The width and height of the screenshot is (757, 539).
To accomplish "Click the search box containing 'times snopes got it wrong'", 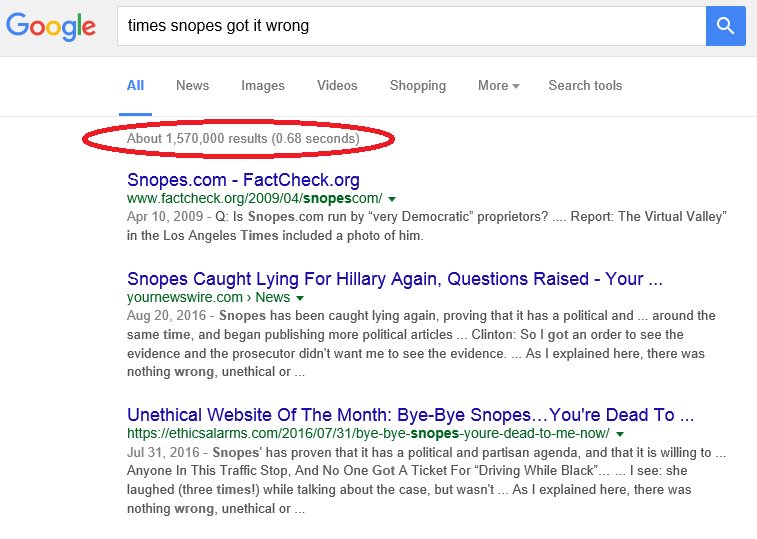I will coord(411,26).
